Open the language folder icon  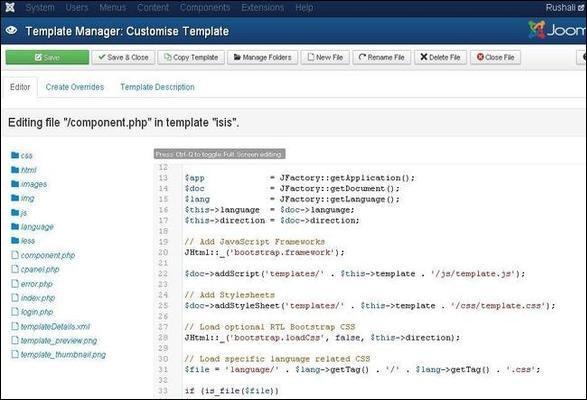(15, 226)
